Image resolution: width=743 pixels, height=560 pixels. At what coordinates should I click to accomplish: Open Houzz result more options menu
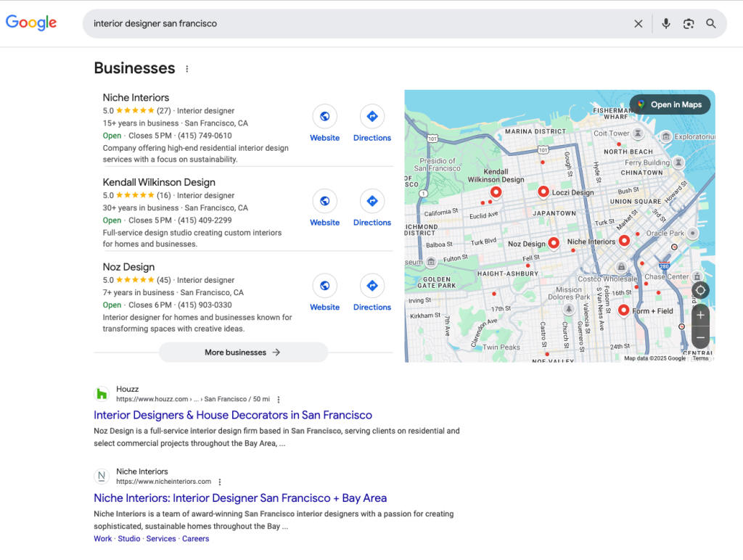[x=279, y=400]
